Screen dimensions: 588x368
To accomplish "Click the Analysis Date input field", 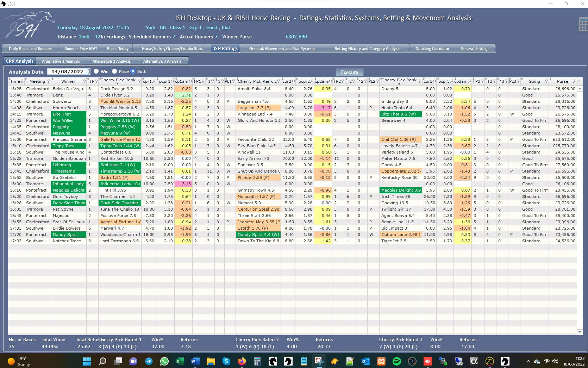I will point(66,71).
